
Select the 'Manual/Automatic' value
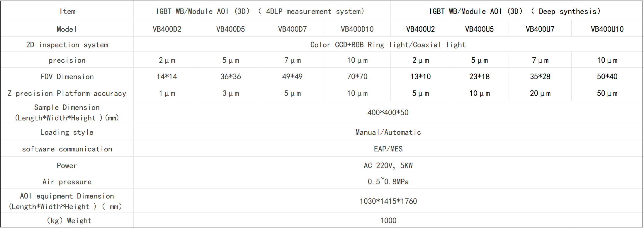[388, 132]
